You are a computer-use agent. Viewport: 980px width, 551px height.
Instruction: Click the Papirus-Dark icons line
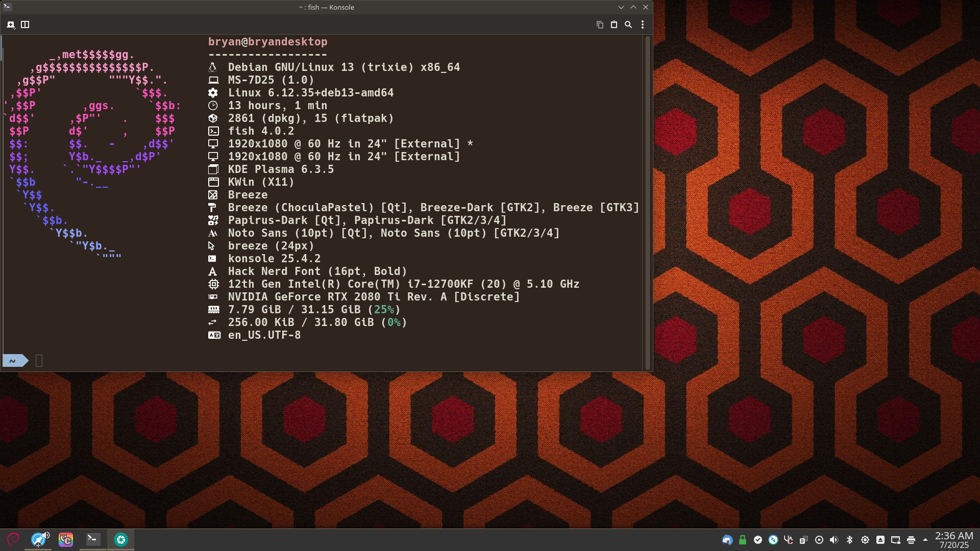tap(367, 220)
